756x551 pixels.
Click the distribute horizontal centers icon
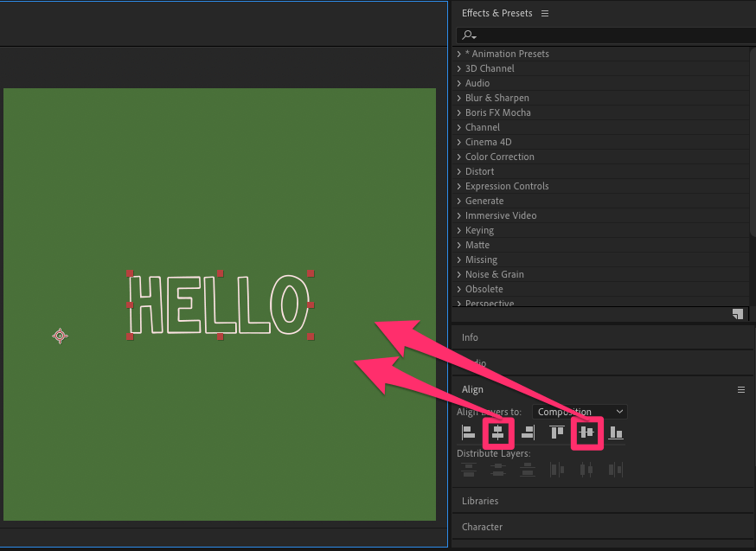[x=586, y=470]
